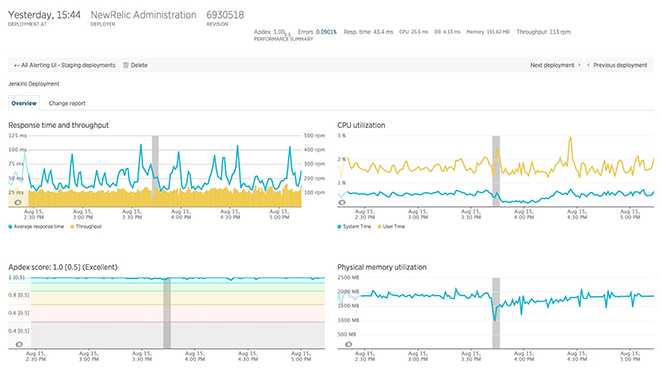The image size is (662, 369).
Task: Click the Apdex score chart title
Action: (63, 267)
